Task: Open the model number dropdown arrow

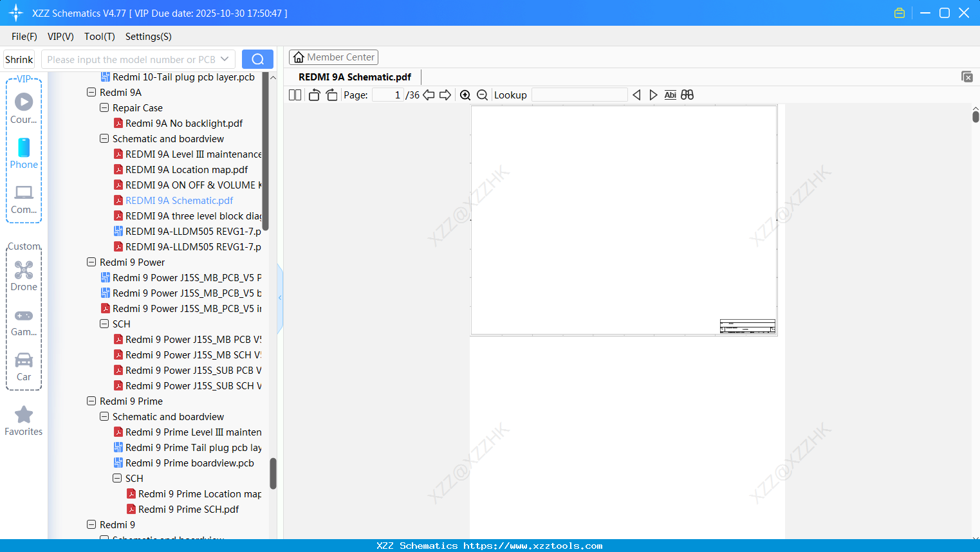Action: (x=225, y=59)
